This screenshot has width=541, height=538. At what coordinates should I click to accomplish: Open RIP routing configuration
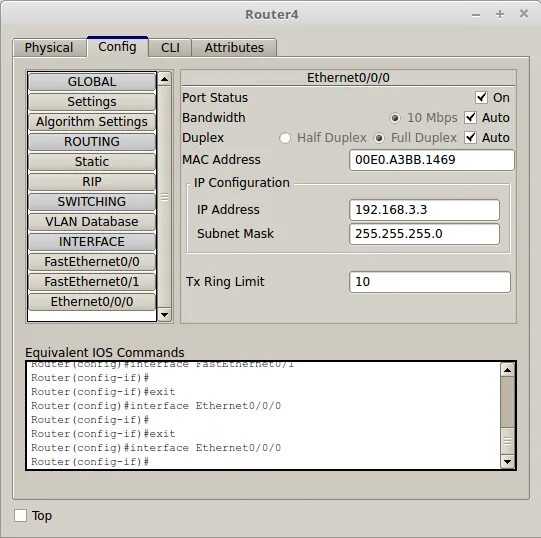pos(92,182)
